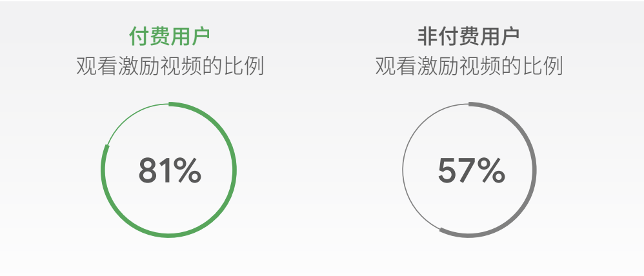Click the thin unfilled green arc segment

pyautogui.click(x=127, y=119)
